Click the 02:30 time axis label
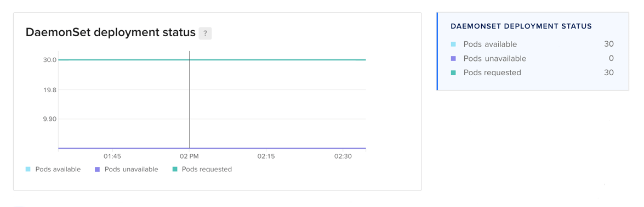 tap(343, 156)
